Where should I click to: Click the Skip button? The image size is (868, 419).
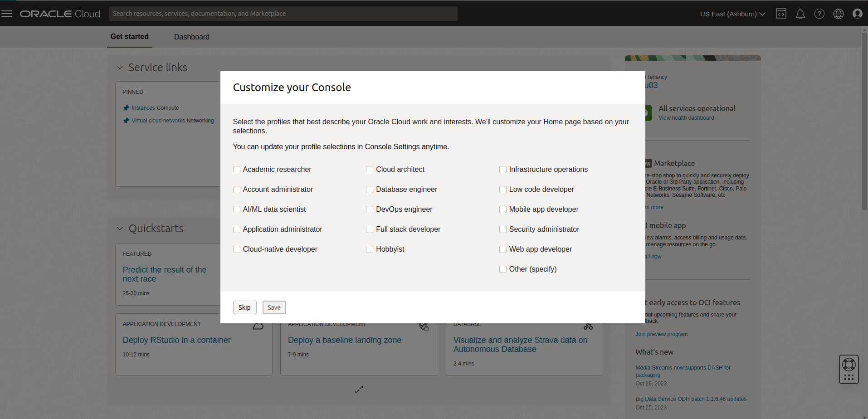pyautogui.click(x=245, y=307)
